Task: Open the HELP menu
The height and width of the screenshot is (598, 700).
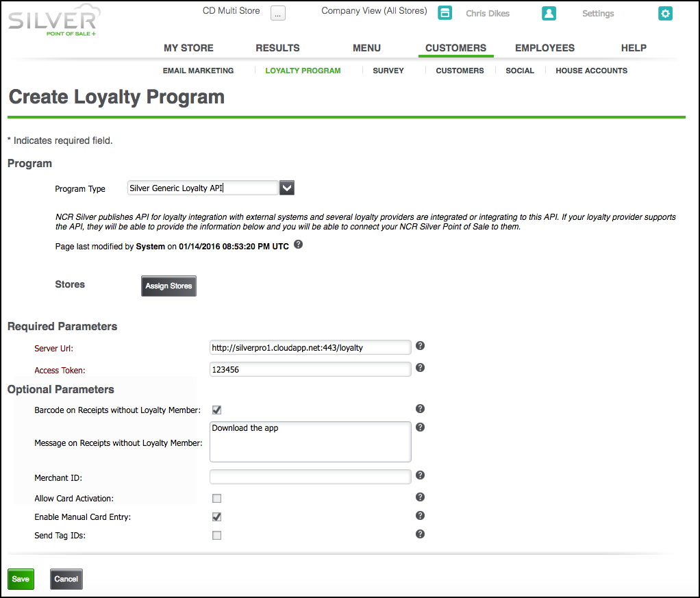Action: (634, 48)
